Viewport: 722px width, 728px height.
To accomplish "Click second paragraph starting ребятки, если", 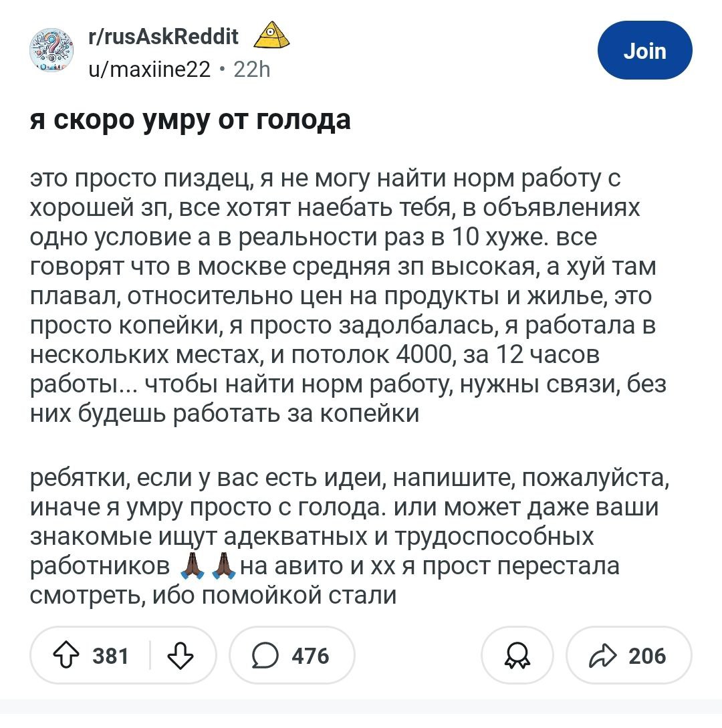I will click(349, 536).
